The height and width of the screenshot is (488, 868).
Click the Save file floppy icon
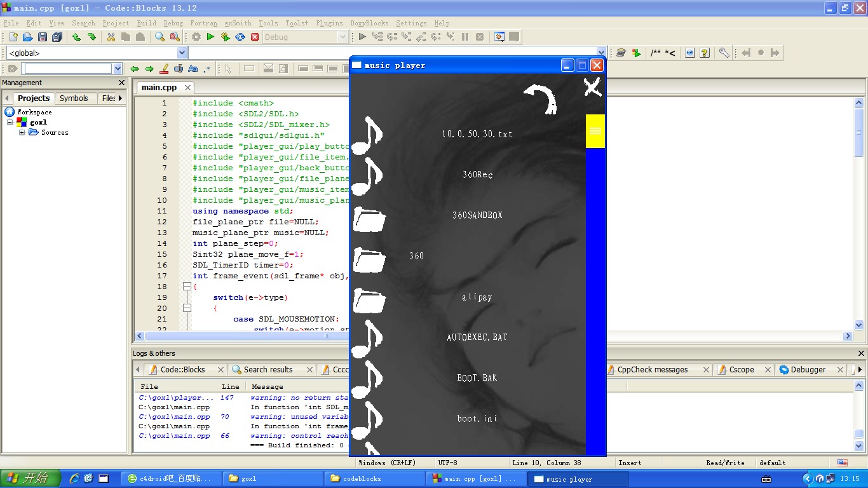43,37
